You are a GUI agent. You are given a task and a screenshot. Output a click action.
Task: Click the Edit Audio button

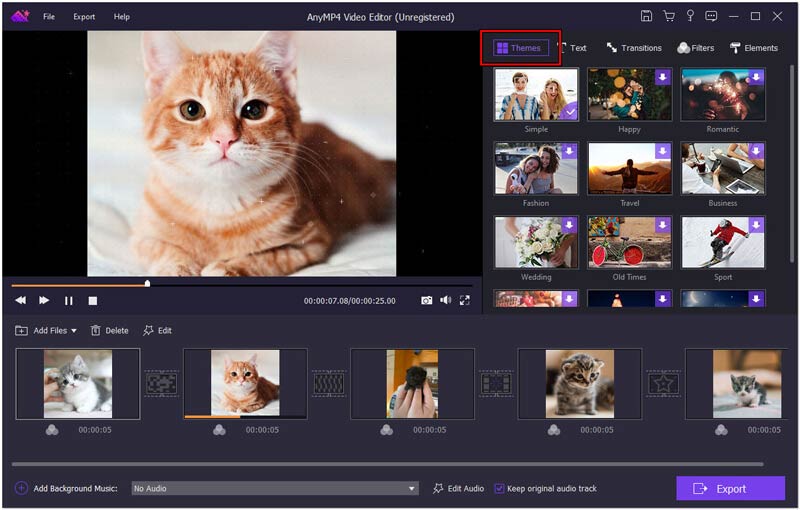click(x=458, y=488)
